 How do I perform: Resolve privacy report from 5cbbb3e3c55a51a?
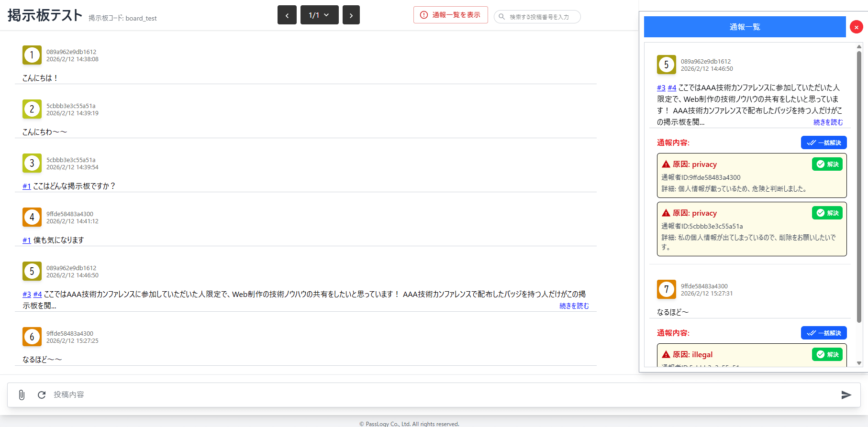coord(827,213)
